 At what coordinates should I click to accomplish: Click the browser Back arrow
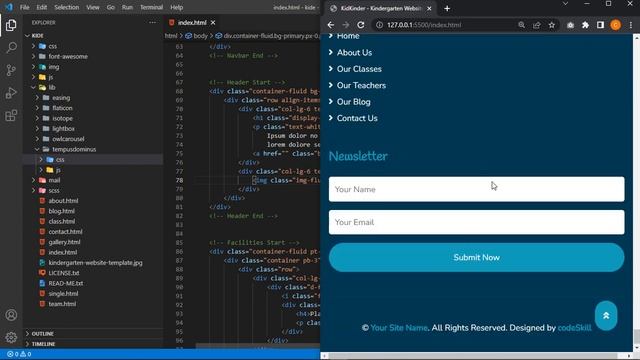tap(331, 25)
